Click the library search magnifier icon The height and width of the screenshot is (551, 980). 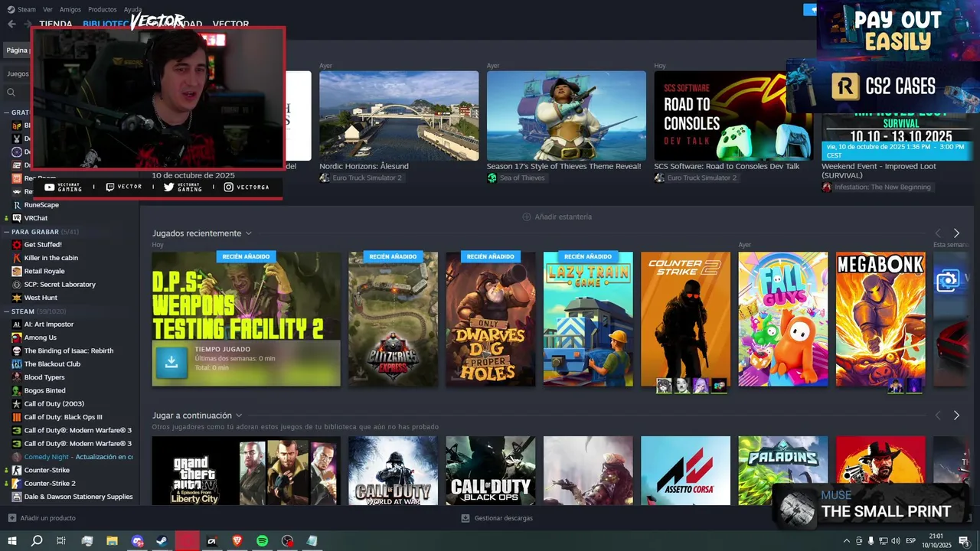11,93
